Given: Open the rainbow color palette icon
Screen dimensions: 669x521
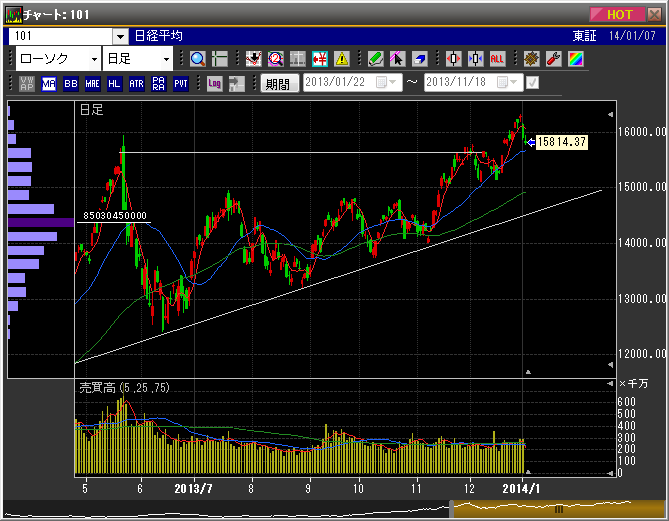Looking at the screenshot, I should [x=574, y=59].
